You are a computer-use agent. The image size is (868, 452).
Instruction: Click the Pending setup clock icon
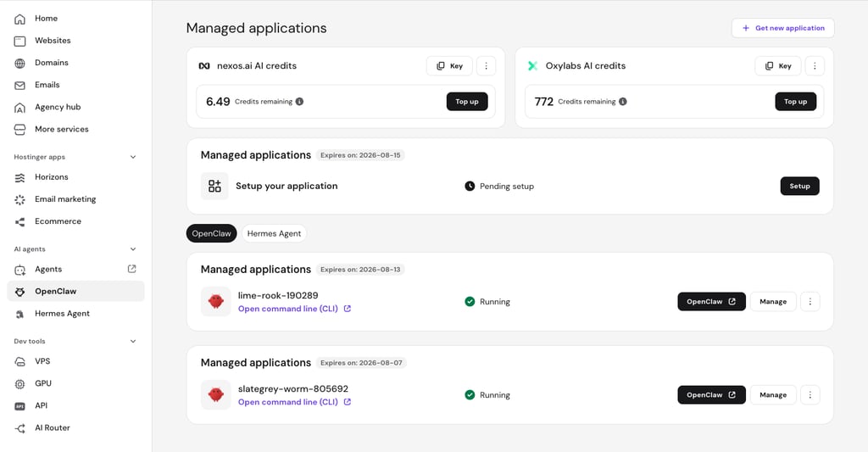point(470,186)
